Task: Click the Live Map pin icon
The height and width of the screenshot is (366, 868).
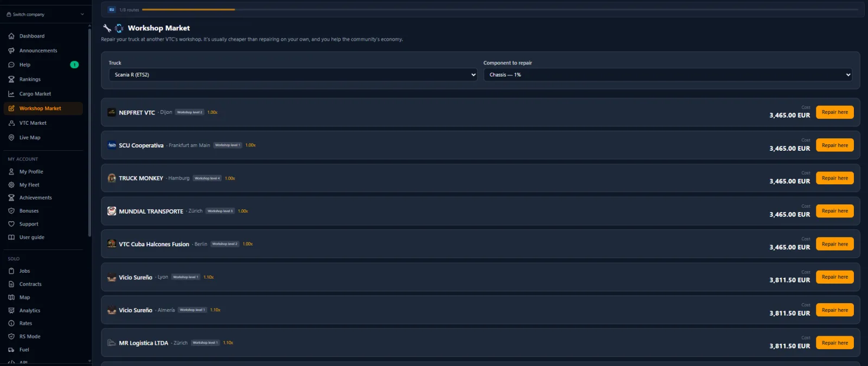Action: [11, 138]
